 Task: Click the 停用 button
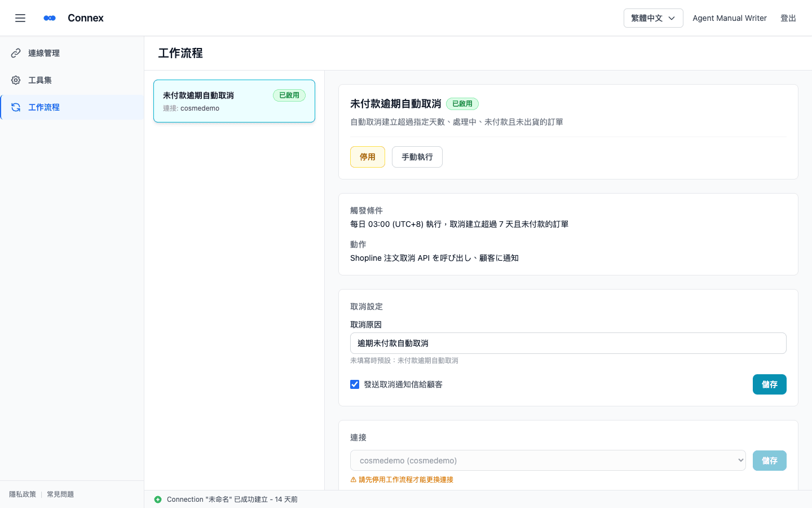tap(368, 157)
